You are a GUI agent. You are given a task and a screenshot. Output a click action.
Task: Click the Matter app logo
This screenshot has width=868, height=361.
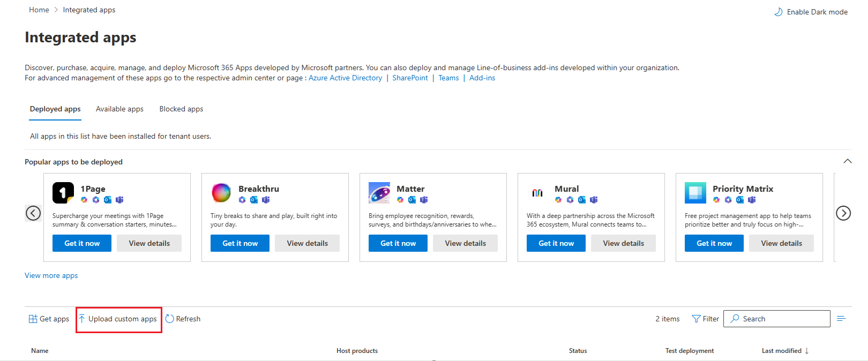379,193
